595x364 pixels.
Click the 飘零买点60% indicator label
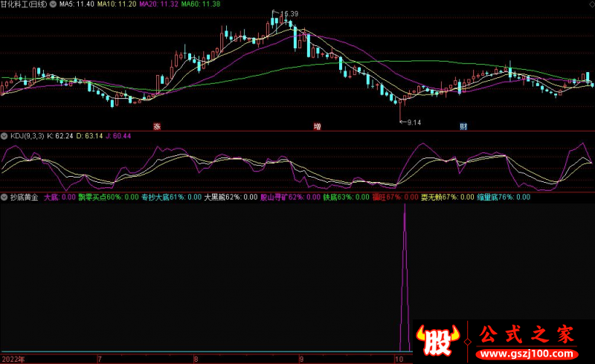pos(100,198)
